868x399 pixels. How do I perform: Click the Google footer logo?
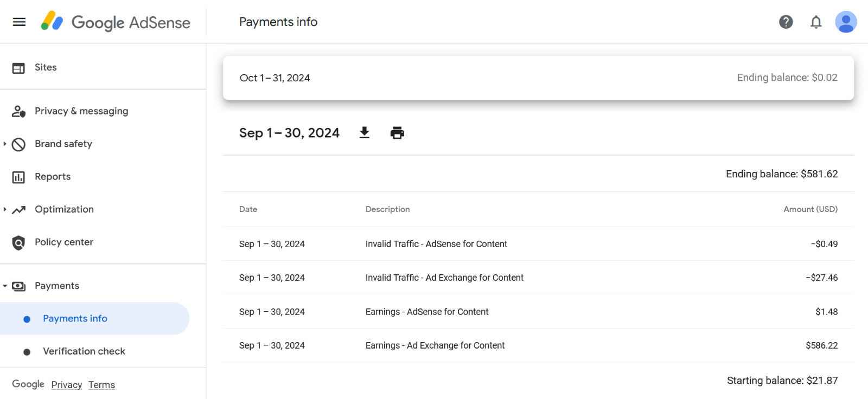[x=28, y=384]
